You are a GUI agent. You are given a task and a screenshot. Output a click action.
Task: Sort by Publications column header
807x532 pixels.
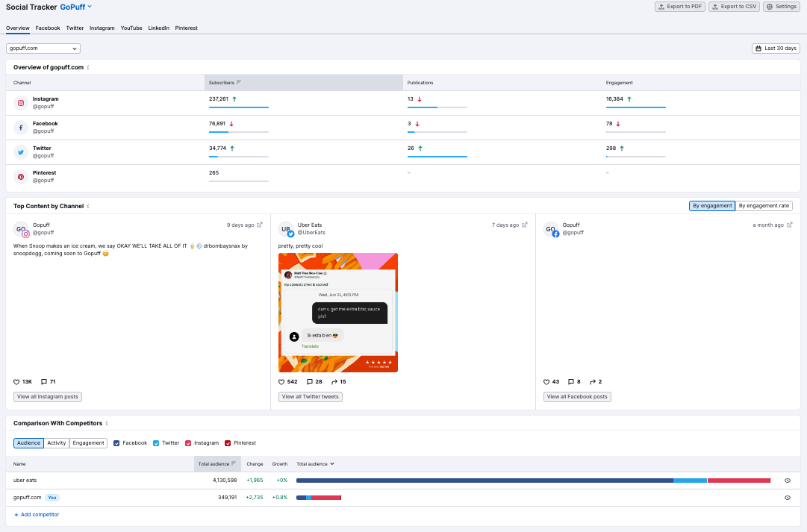pyautogui.click(x=420, y=83)
